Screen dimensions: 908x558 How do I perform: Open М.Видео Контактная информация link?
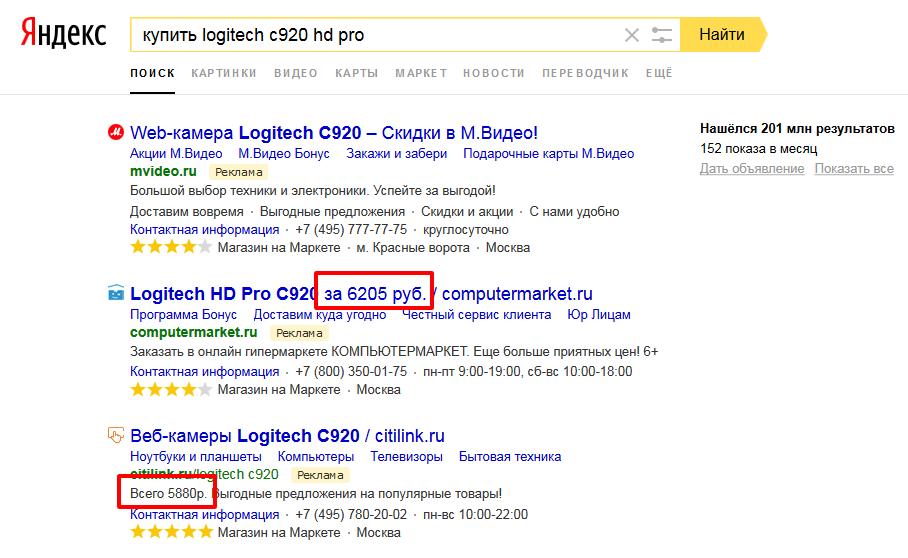click(204, 230)
